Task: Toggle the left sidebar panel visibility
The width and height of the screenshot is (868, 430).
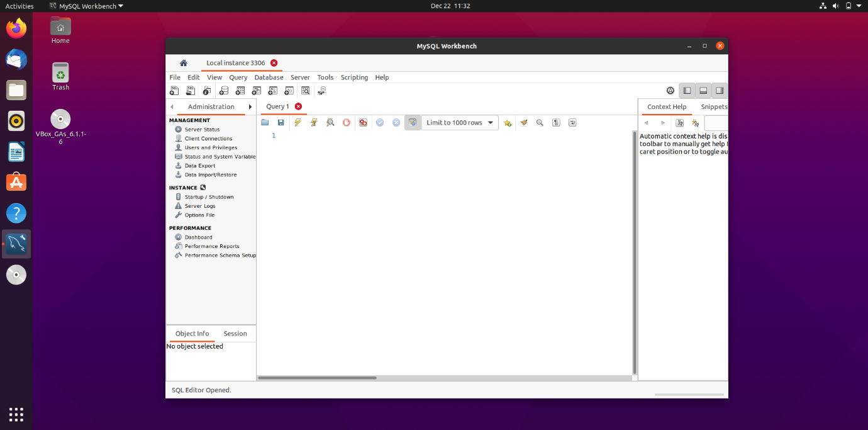Action: [x=687, y=91]
